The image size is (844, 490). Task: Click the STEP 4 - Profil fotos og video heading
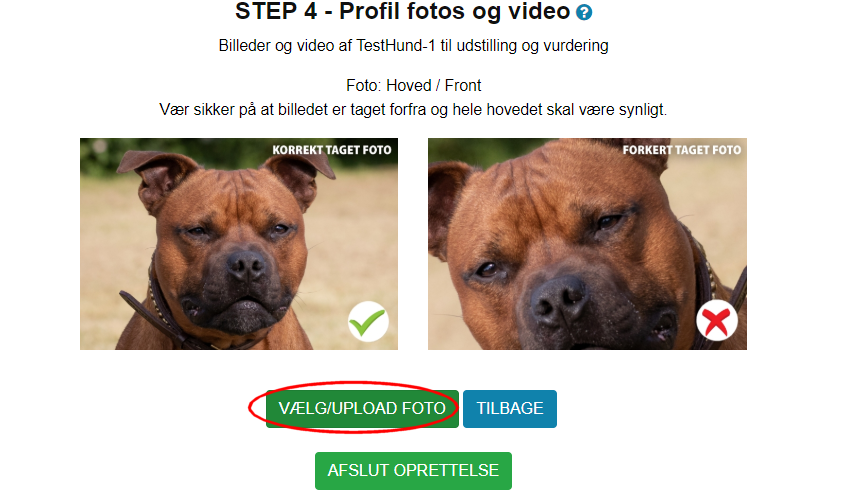coord(403,11)
